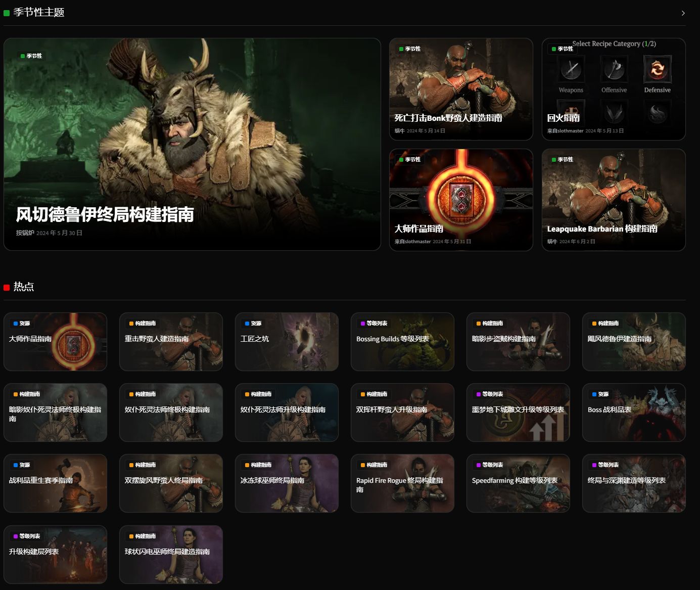This screenshot has height=590, width=700.
Task: Open the 奴仆死灵法师升级构建指南 card
Action: (287, 413)
